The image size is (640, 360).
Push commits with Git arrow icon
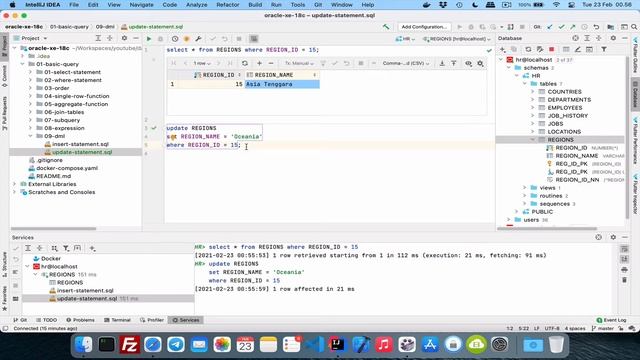[x=573, y=27]
